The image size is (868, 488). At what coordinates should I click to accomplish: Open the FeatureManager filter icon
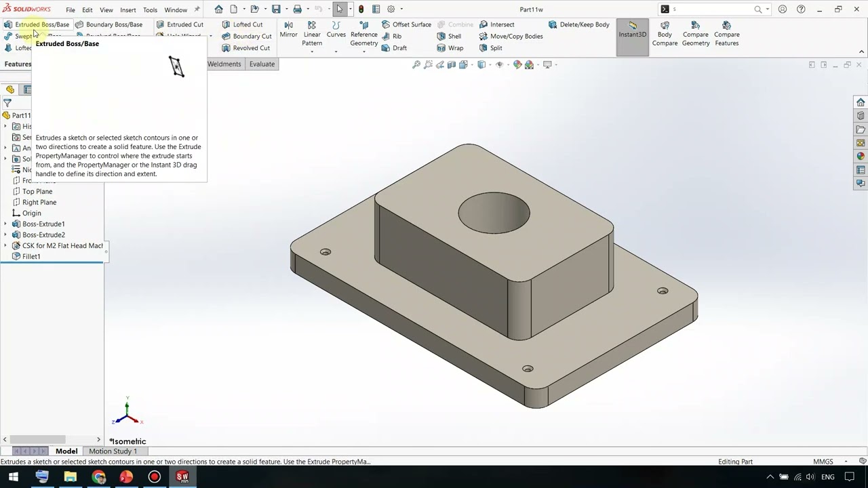pos(7,103)
